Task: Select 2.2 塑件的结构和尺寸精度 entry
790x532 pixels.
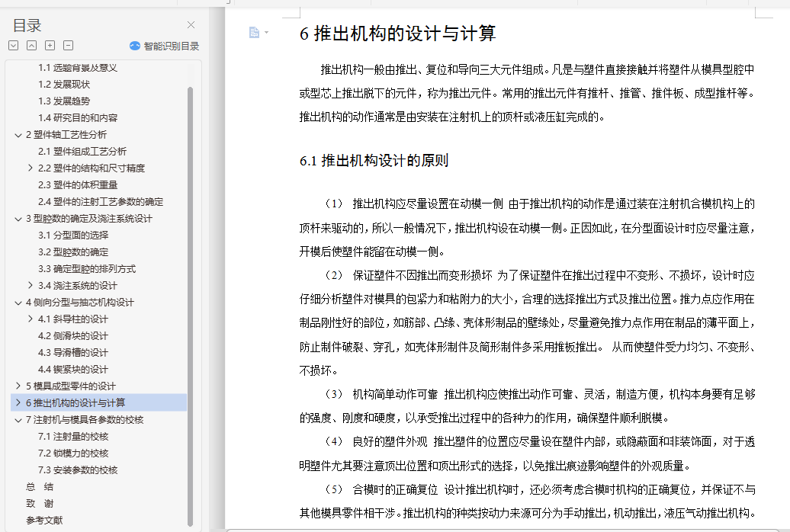Action: coord(92,168)
